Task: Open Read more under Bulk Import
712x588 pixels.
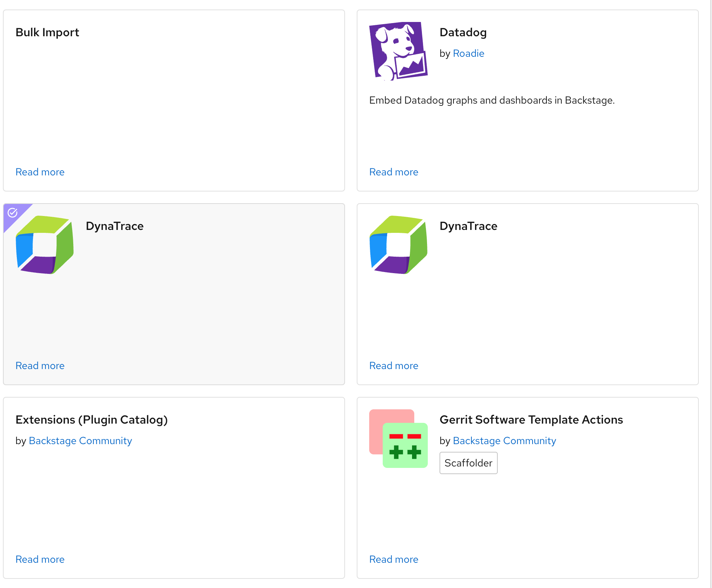Action: point(40,172)
